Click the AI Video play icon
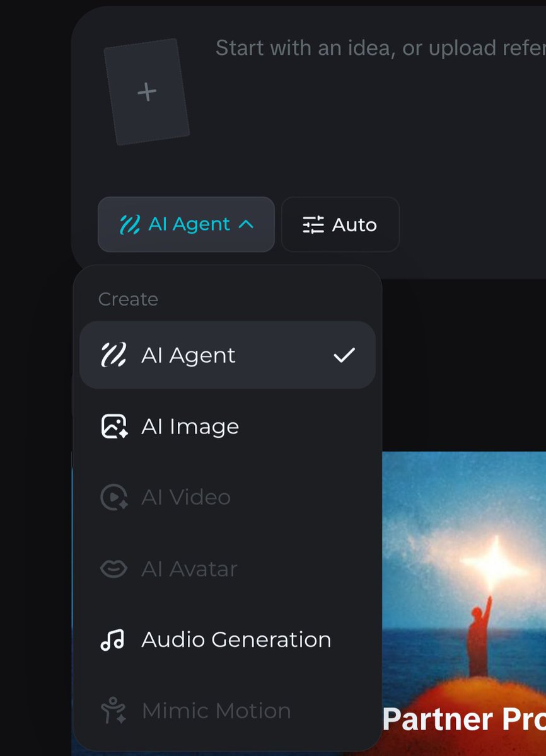This screenshot has height=756, width=546. coord(114,498)
